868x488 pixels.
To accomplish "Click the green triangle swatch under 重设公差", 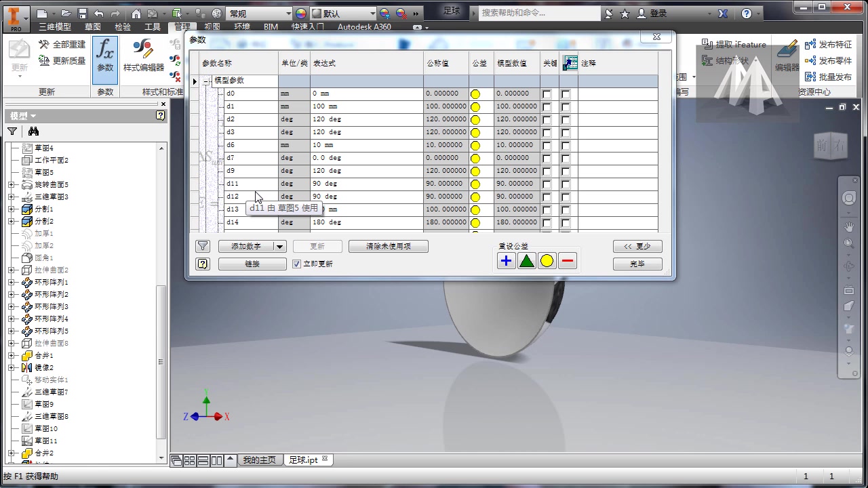I will (x=526, y=260).
